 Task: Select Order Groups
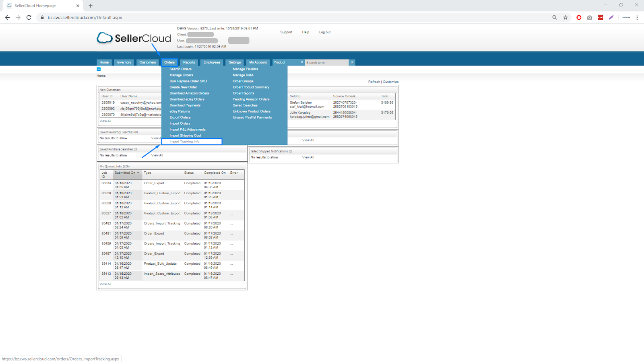tap(243, 81)
